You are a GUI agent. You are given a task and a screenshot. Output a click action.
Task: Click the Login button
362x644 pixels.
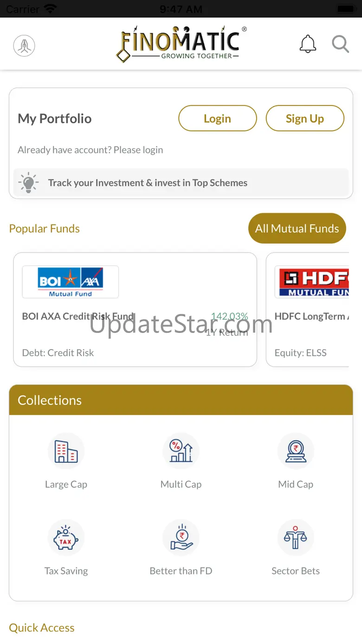click(218, 118)
